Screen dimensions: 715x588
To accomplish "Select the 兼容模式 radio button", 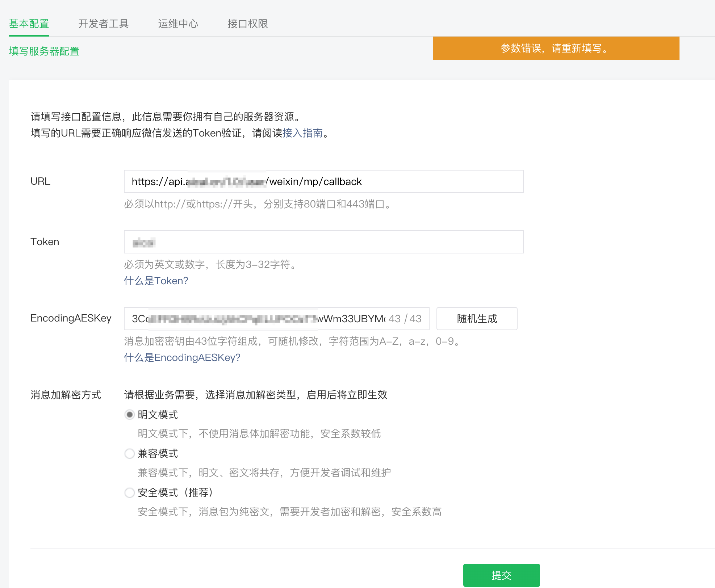I will tap(129, 454).
